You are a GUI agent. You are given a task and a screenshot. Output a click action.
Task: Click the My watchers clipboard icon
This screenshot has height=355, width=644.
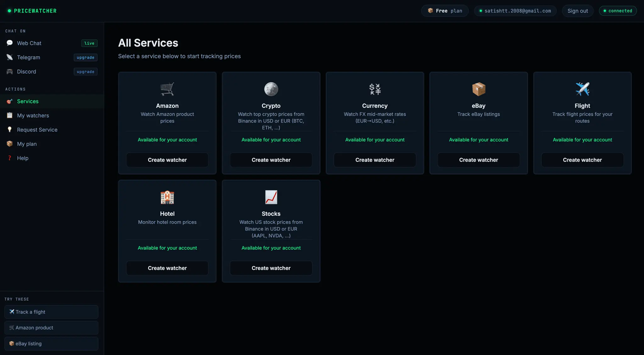pos(10,115)
